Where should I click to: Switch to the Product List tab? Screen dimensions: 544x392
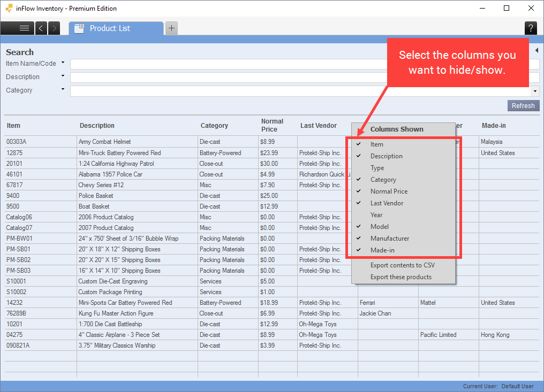[116, 28]
